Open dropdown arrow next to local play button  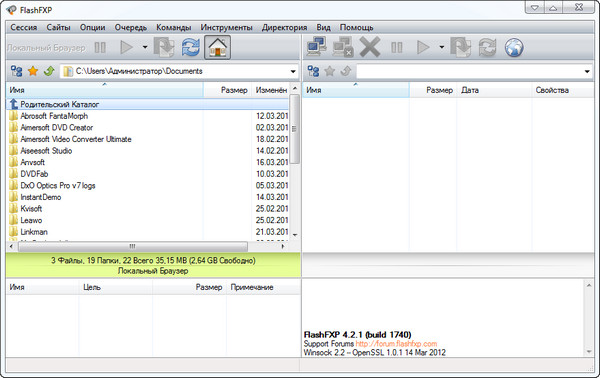click(x=145, y=47)
